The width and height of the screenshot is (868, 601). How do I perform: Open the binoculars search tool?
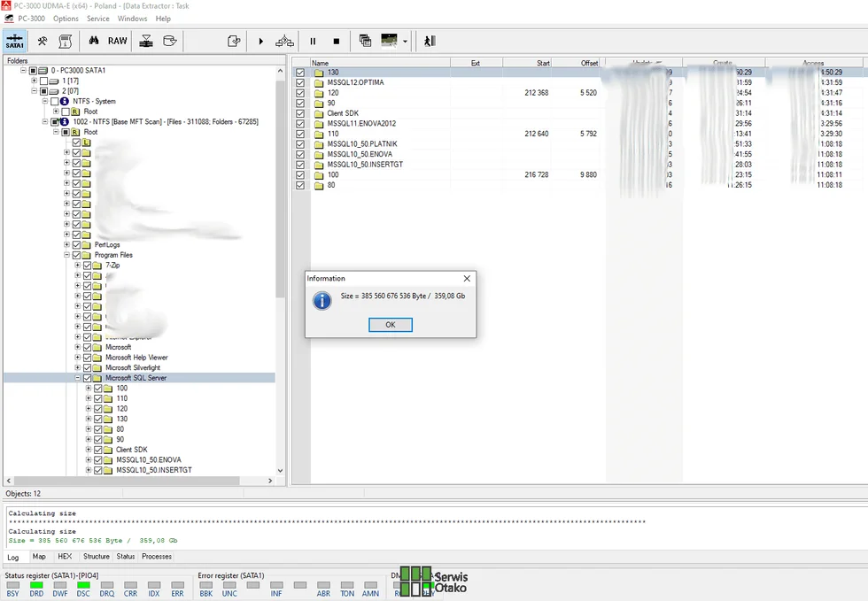94,41
